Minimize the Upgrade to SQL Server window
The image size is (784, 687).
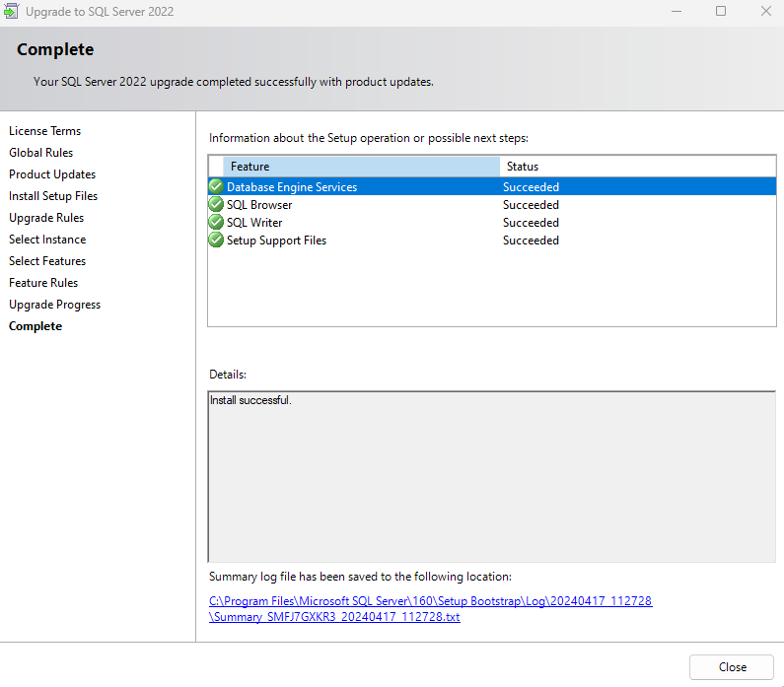[x=676, y=11]
